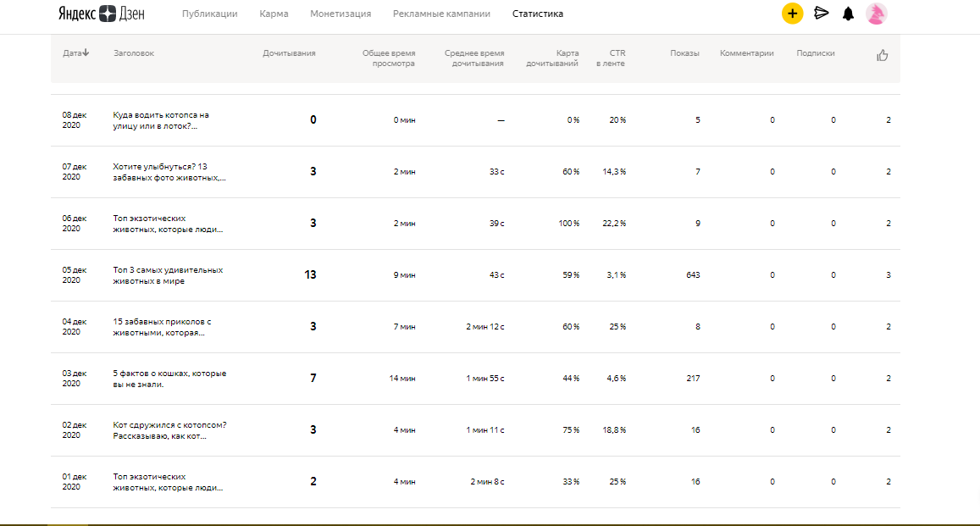Click readthrough map value 44 %
Viewport: 980px width, 526px height.
tap(571, 379)
